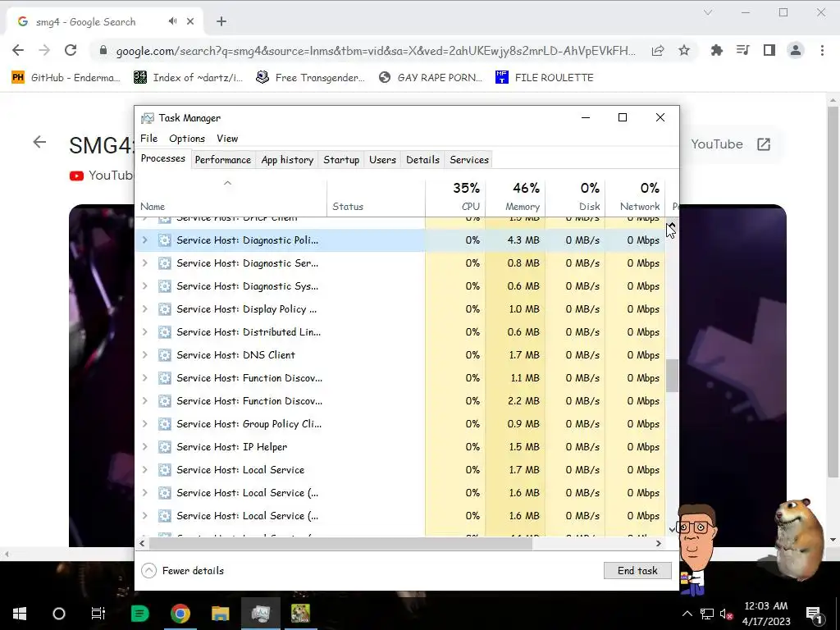Open Cortana search circle on taskbar

(59, 614)
